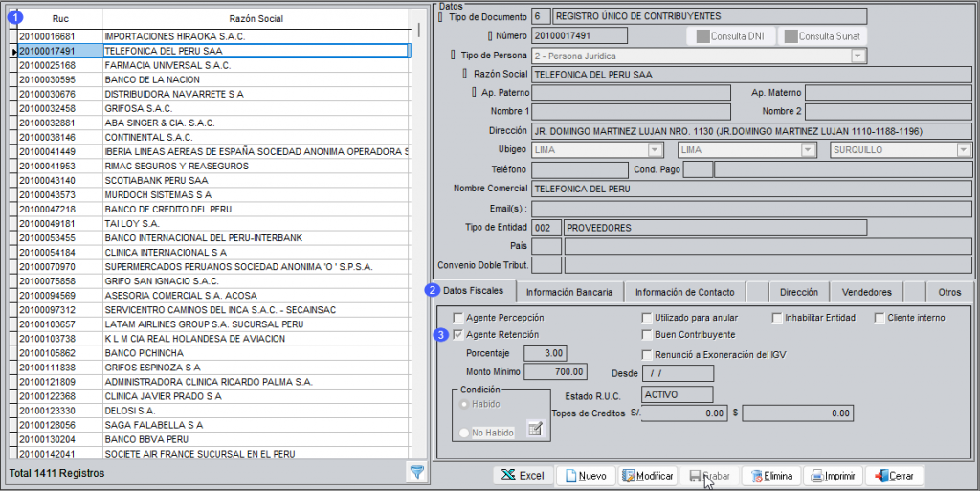This screenshot has height=491, width=980.
Task: Click the Consulta DNI button
Action: point(730,36)
